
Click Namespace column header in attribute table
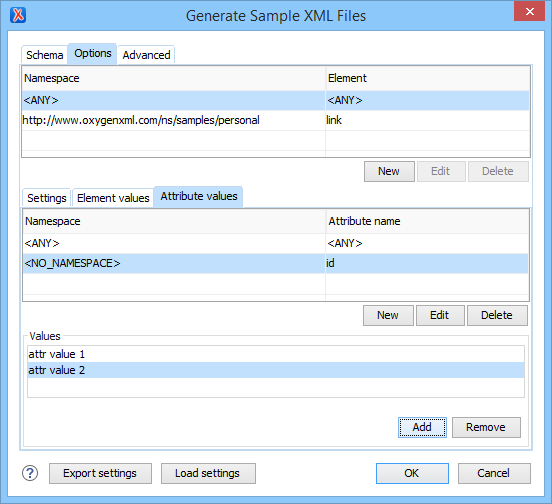[174, 221]
